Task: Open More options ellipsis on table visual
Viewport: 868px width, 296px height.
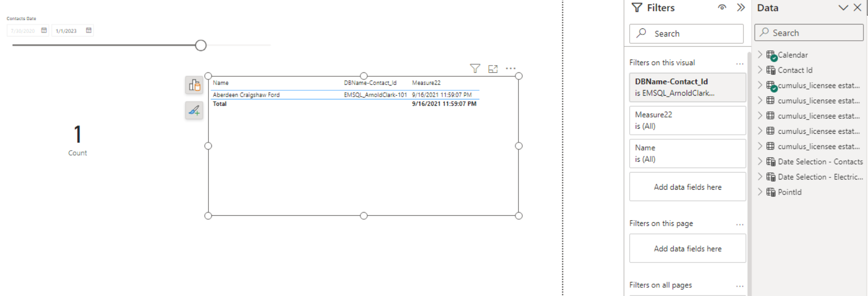Action: 511,68
